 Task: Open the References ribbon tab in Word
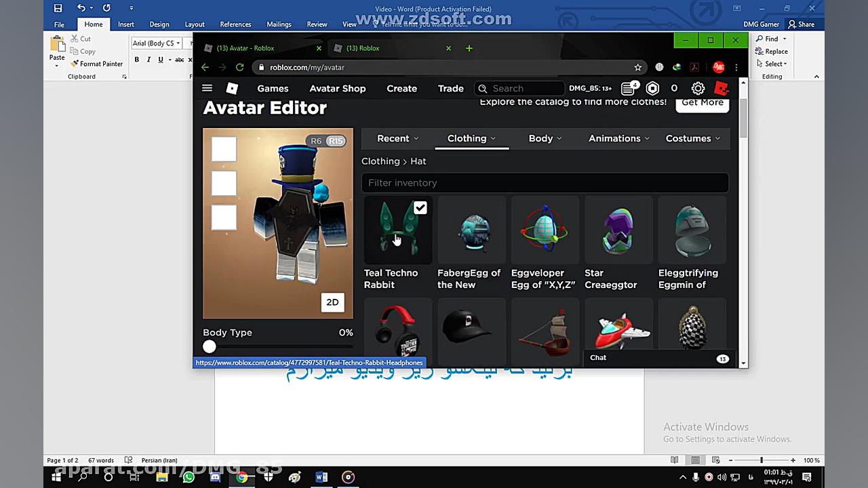235,24
